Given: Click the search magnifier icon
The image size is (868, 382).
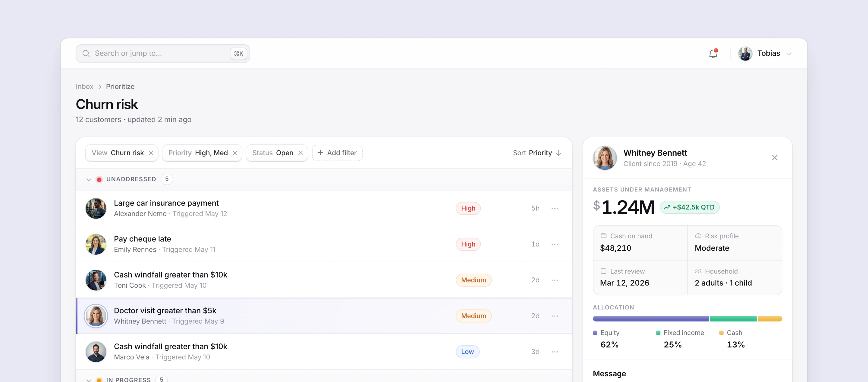Looking at the screenshot, I should pos(86,54).
